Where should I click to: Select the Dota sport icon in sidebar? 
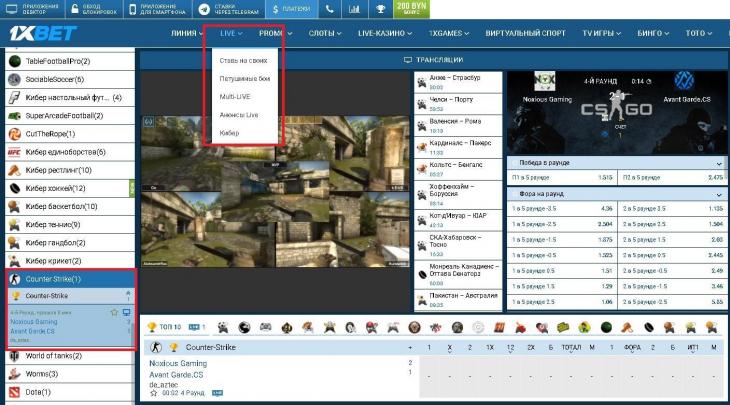pos(14,391)
